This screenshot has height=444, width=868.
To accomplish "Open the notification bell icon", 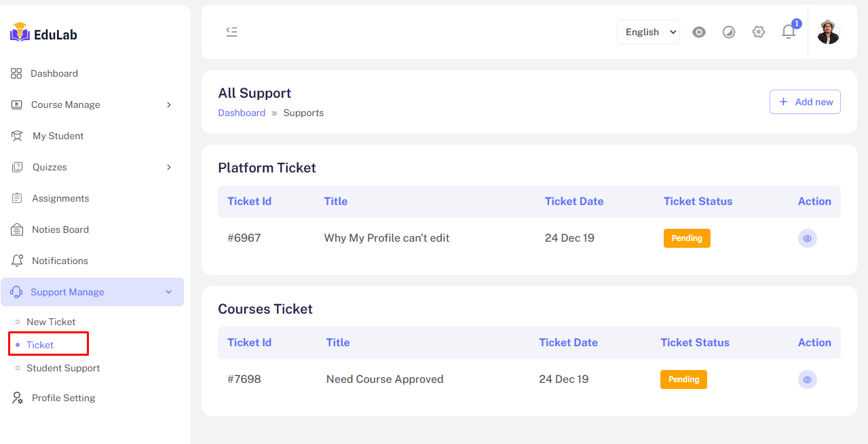I will pos(788,32).
